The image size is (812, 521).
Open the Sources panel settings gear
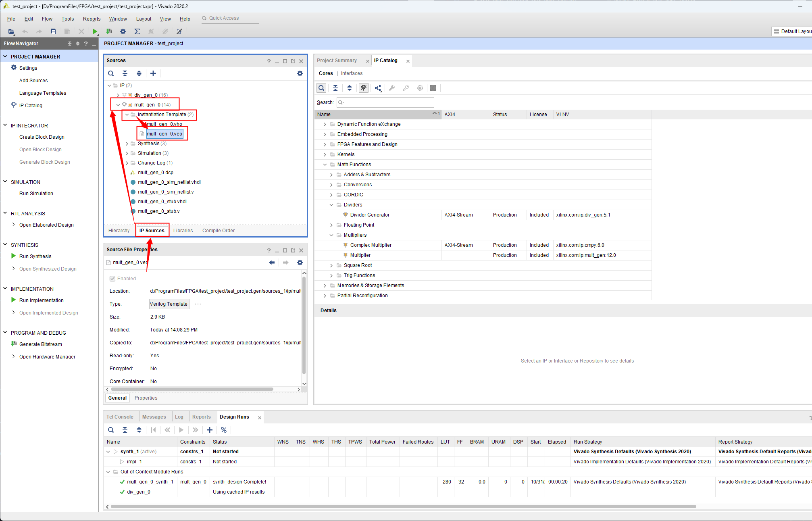click(300, 73)
